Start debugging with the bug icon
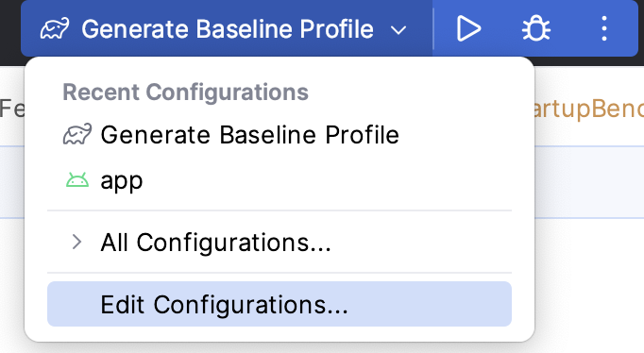644x353 pixels. [536, 28]
